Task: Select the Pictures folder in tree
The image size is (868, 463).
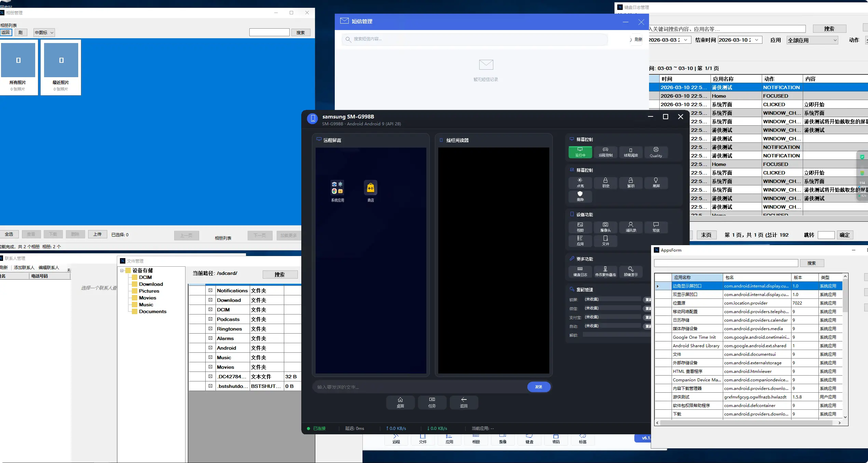Action: coord(149,291)
